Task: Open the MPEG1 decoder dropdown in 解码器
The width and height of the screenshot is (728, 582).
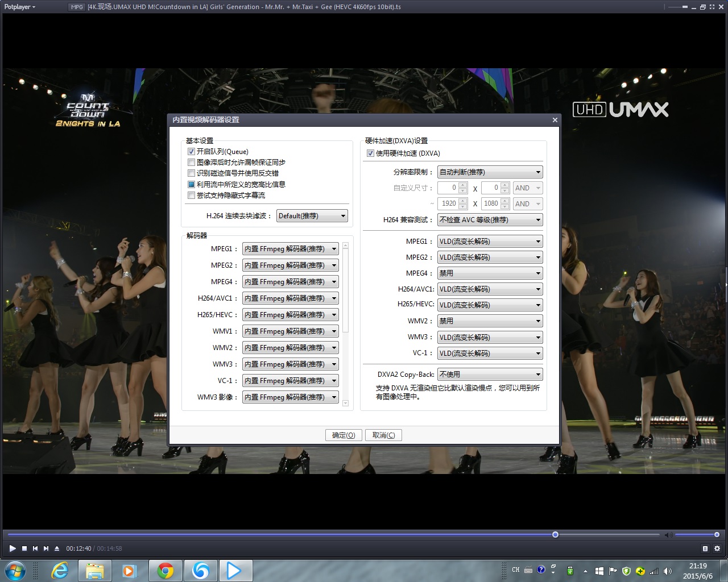Action: click(291, 249)
